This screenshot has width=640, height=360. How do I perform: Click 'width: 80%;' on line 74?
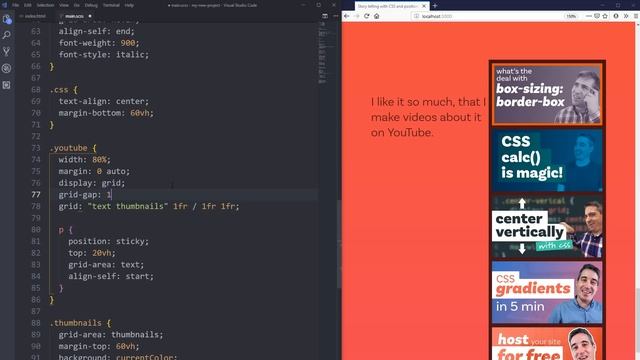(x=84, y=160)
